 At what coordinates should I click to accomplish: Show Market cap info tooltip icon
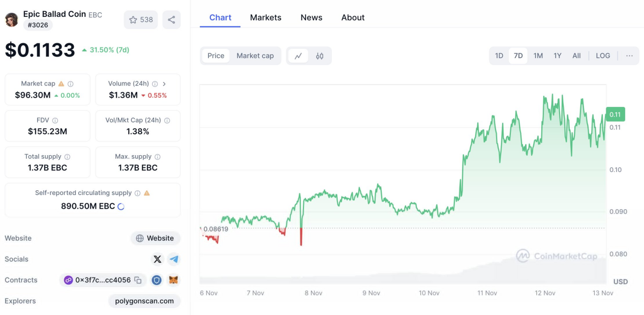click(x=71, y=84)
